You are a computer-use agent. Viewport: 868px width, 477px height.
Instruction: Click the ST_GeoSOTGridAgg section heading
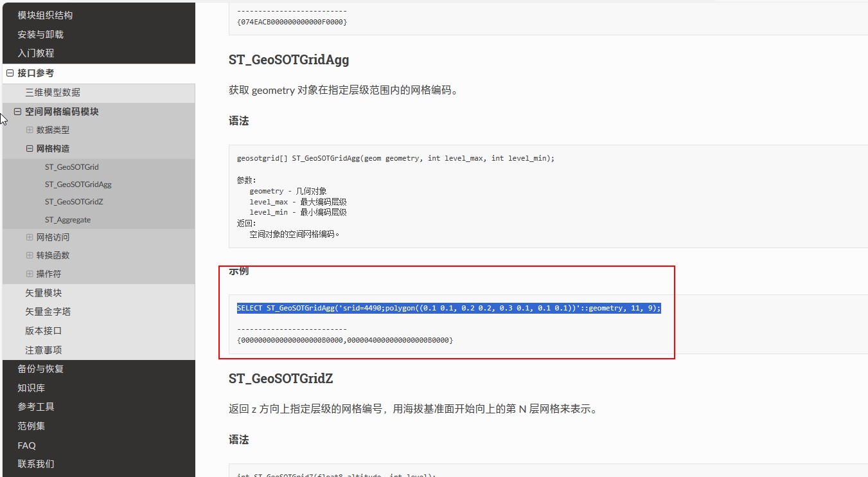pyautogui.click(x=289, y=60)
